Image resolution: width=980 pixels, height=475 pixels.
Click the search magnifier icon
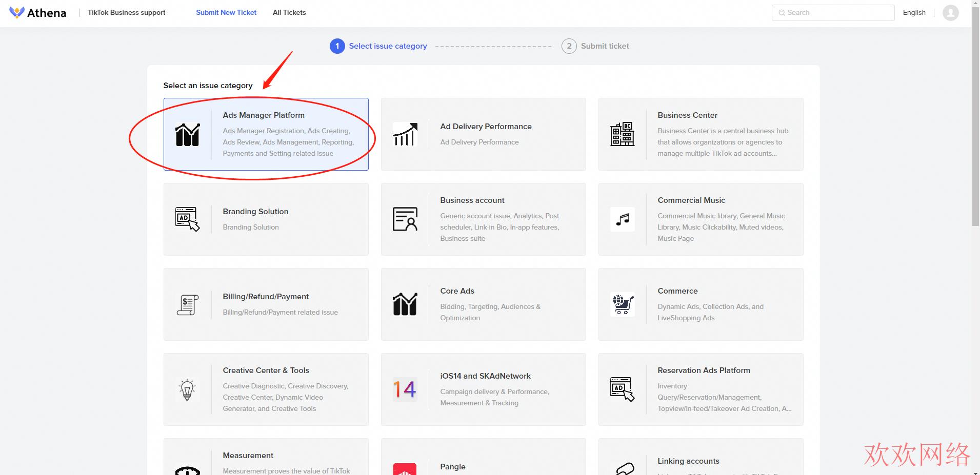point(782,13)
